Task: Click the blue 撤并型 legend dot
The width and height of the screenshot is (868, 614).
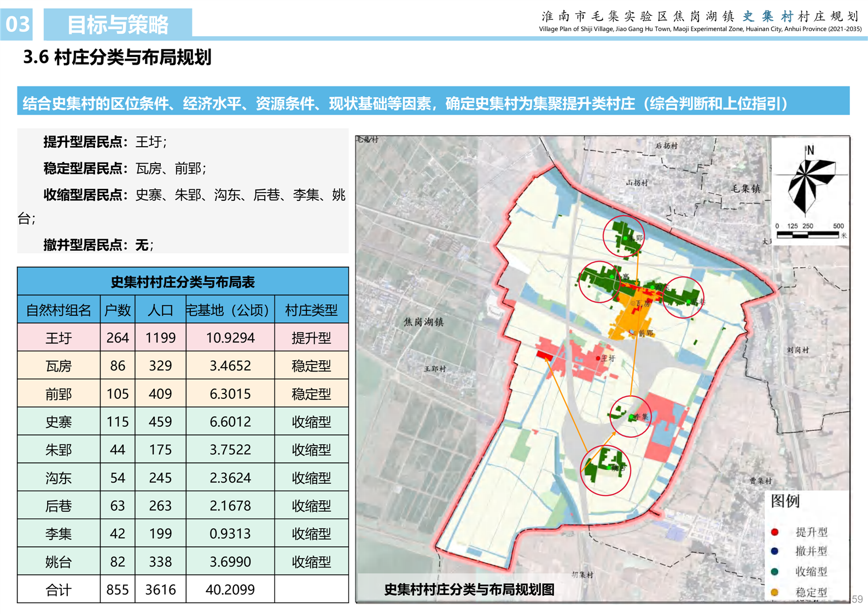Action: (x=774, y=552)
